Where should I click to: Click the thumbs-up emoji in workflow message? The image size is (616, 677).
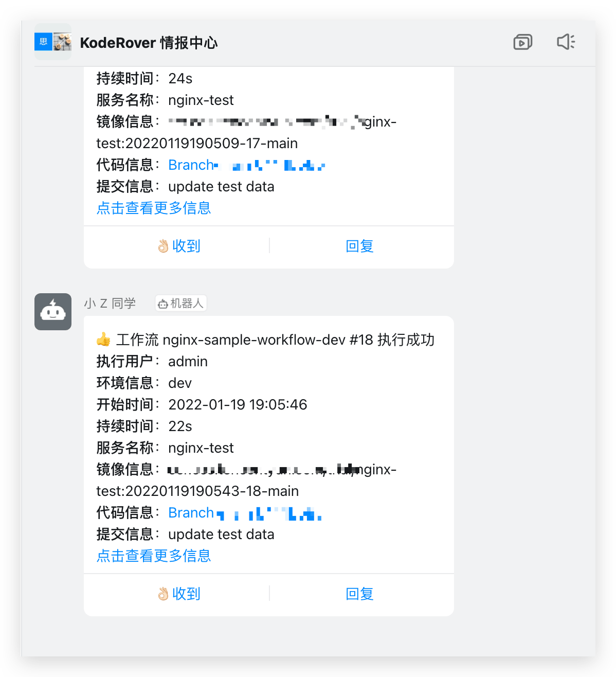(x=103, y=339)
